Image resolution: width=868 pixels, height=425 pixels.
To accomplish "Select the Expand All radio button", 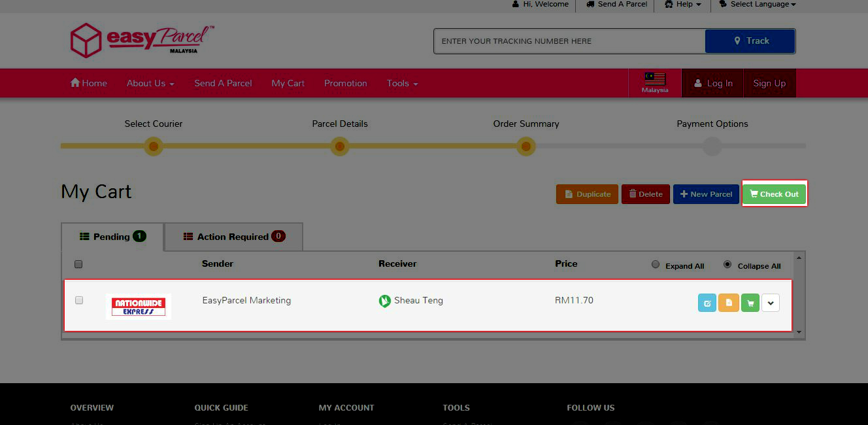I will [656, 265].
